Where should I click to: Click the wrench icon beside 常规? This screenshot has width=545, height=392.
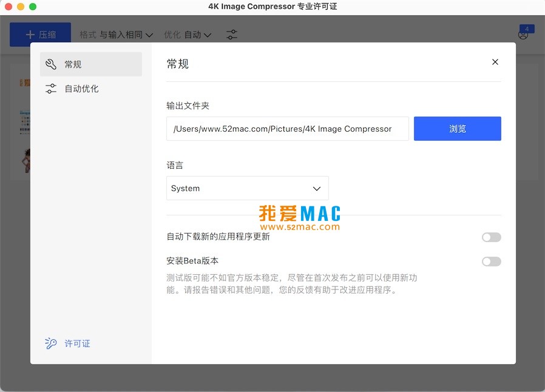[x=51, y=64]
